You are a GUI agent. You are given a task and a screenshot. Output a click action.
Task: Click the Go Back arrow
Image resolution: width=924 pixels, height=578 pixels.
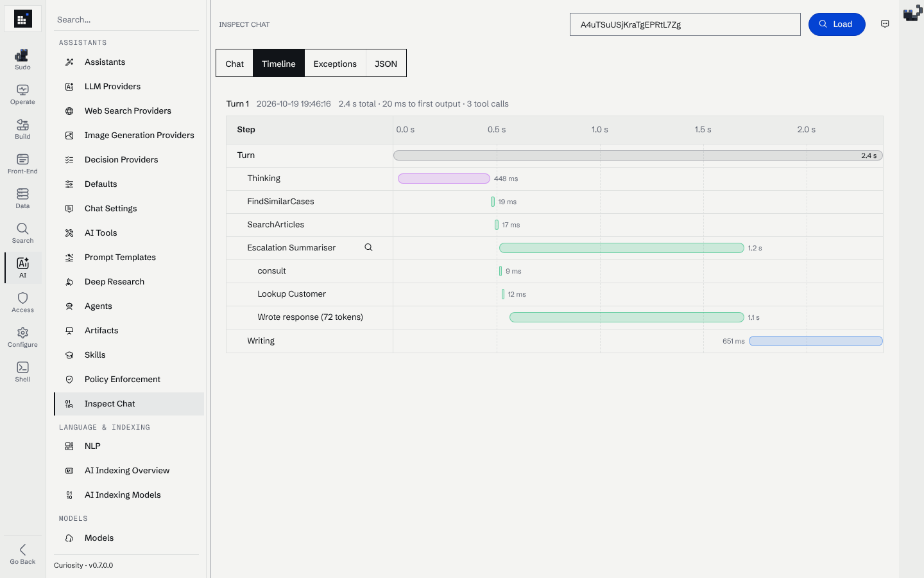click(x=22, y=554)
